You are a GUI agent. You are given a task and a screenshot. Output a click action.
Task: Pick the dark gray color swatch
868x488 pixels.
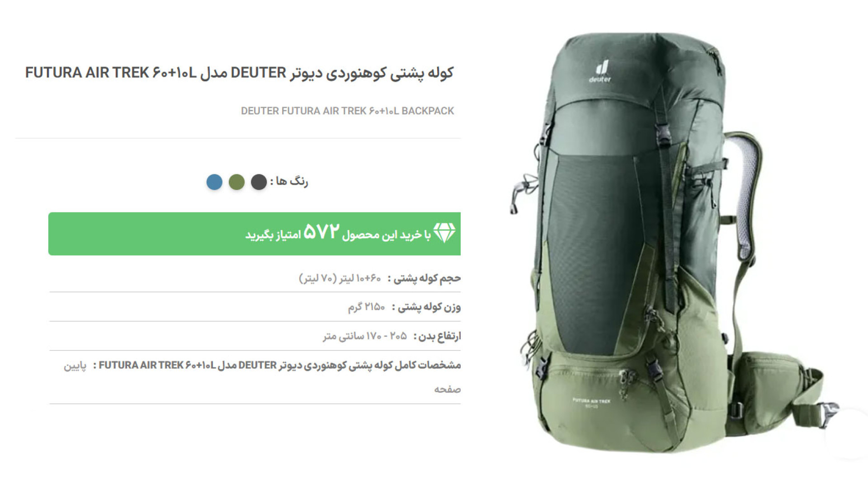tap(259, 182)
